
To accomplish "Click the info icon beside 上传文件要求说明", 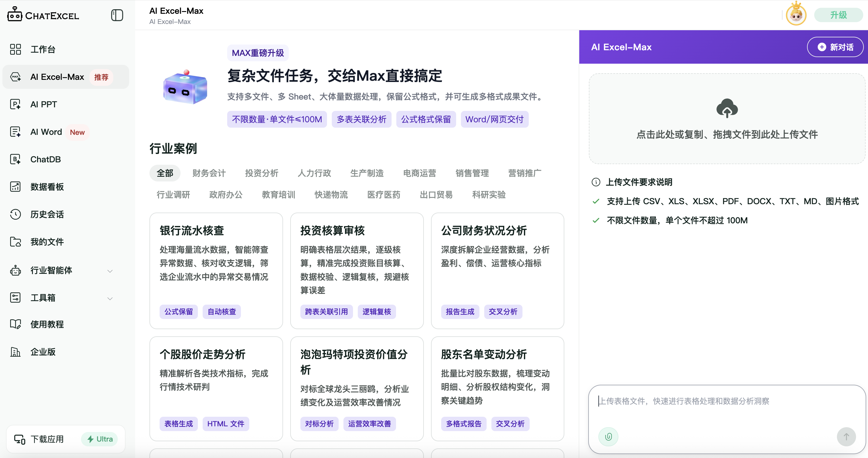I will pyautogui.click(x=596, y=182).
